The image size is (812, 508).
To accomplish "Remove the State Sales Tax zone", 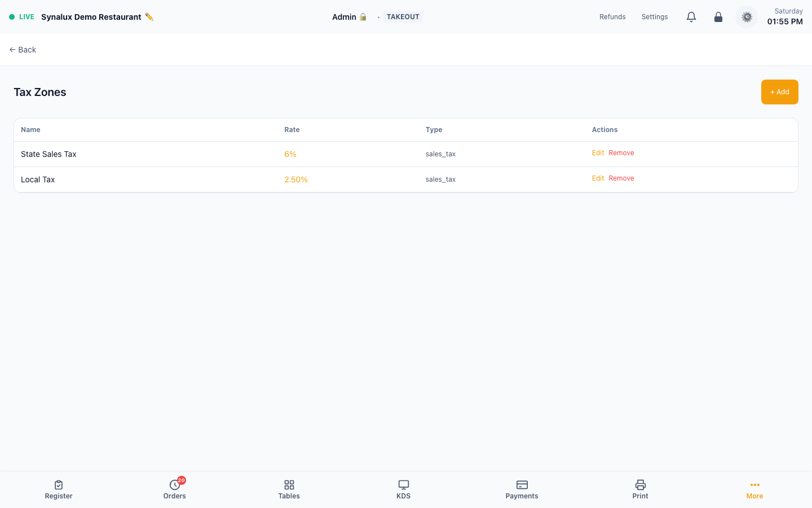I will tap(621, 153).
